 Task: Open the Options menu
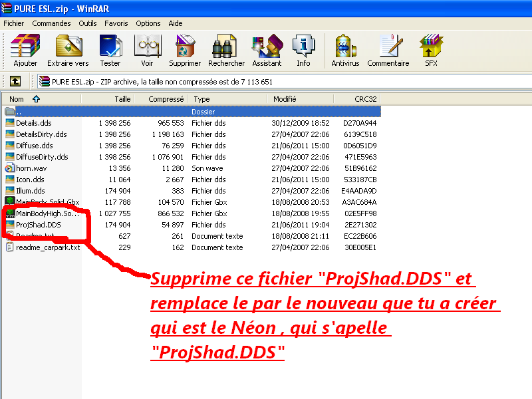148,23
